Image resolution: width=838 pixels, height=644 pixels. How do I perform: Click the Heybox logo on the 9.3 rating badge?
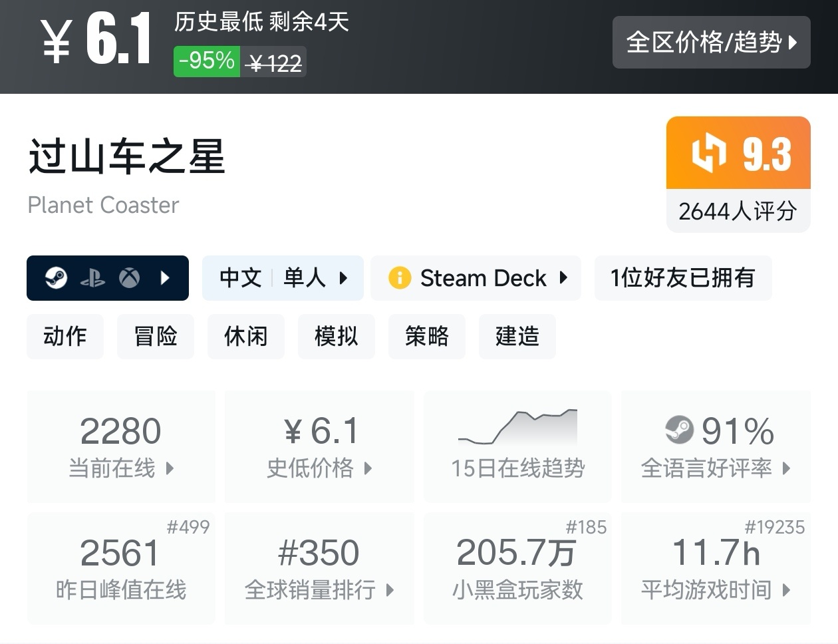(709, 153)
